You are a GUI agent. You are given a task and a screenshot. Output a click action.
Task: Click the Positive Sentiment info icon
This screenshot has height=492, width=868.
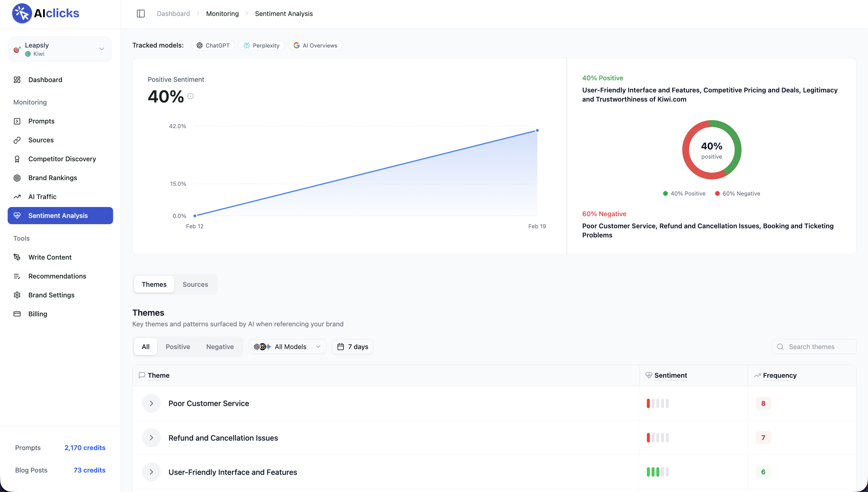coord(190,96)
